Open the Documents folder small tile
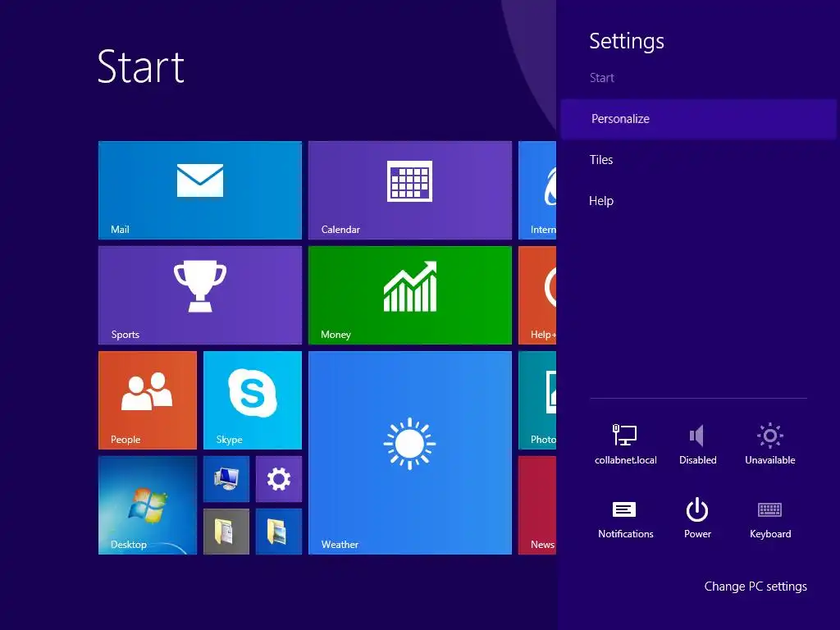840x630 pixels. click(226, 532)
